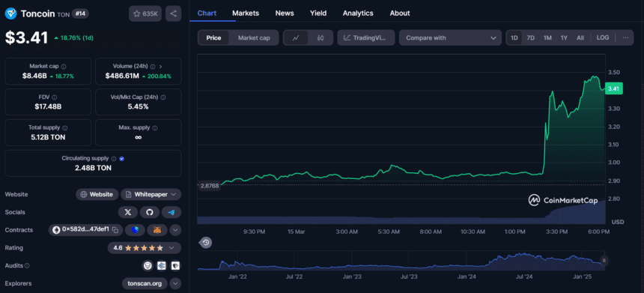Viewport: 644px width, 293px height.
Task: Switch to the Yield tab
Action: point(318,13)
